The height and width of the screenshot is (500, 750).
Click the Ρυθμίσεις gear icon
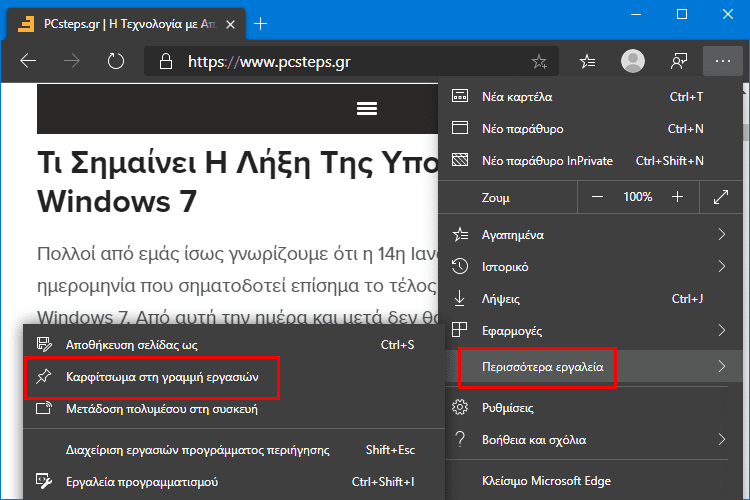point(460,407)
